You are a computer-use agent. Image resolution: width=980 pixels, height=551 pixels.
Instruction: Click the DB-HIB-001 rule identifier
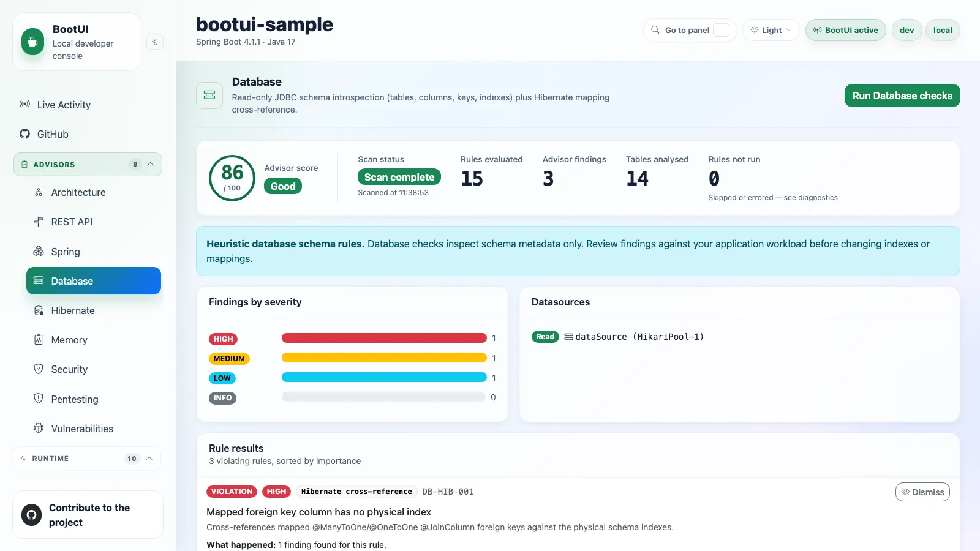448,492
